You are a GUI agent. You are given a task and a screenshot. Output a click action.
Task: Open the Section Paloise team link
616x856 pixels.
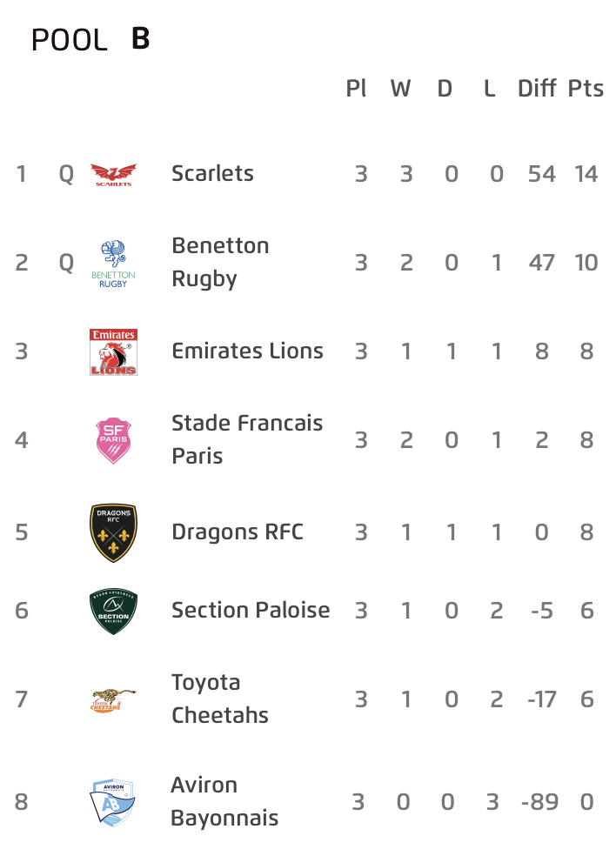pyautogui.click(x=251, y=611)
